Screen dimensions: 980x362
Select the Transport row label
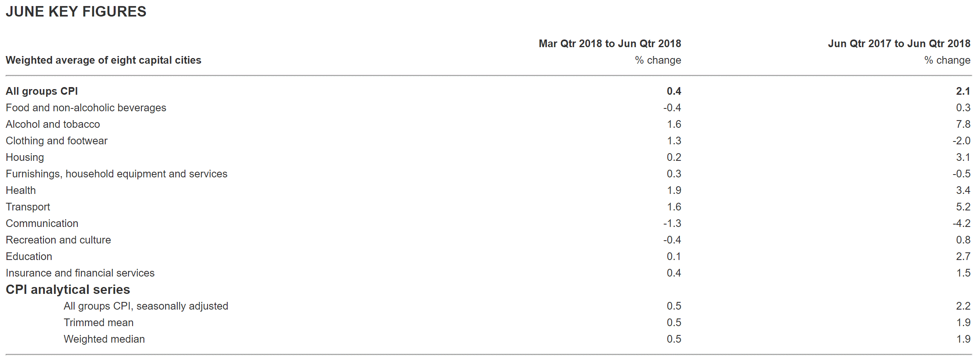pyautogui.click(x=28, y=207)
